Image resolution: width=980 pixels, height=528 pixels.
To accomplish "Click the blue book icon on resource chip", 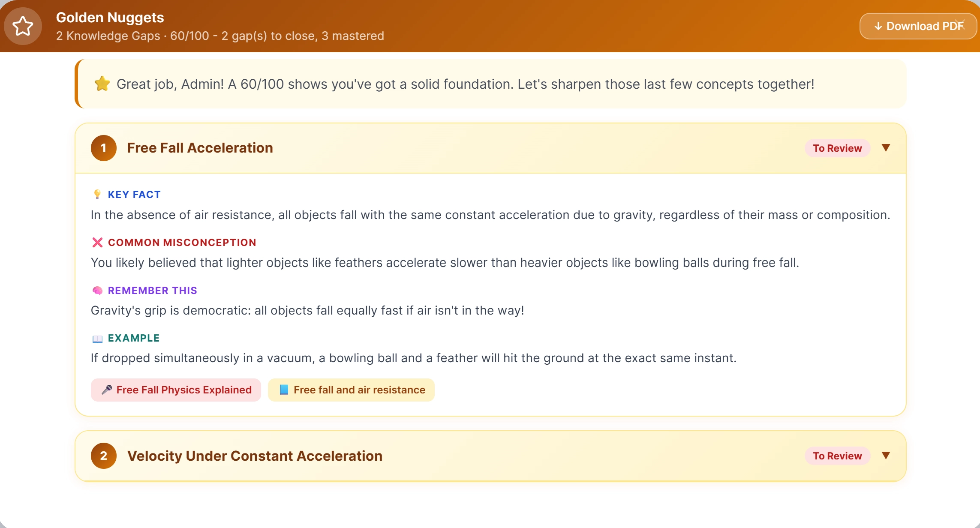I will coord(284,390).
